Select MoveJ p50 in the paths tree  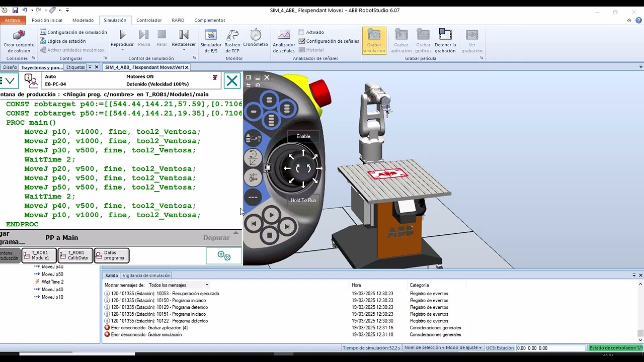52,275
